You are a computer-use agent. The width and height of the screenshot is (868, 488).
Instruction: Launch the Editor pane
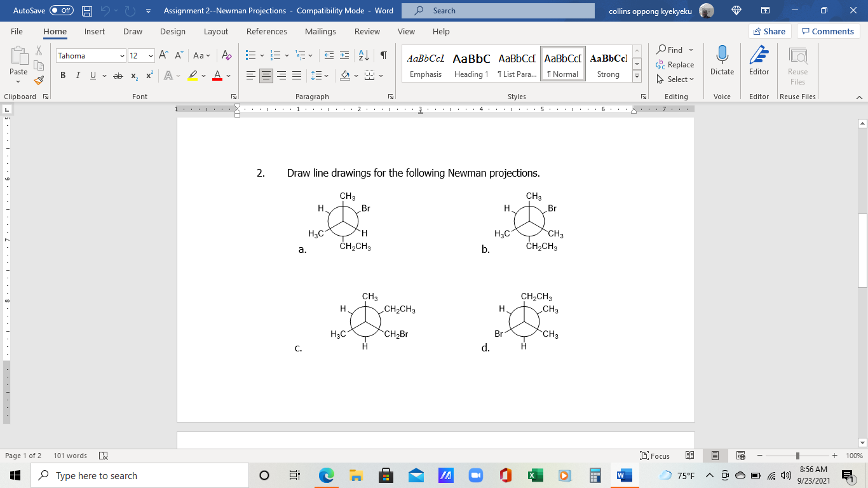(759, 62)
